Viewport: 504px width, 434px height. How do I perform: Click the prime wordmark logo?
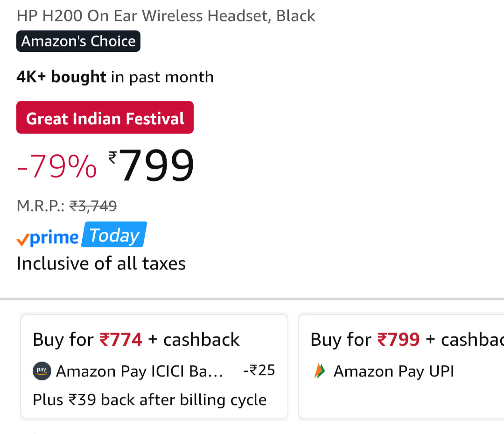[54, 237]
